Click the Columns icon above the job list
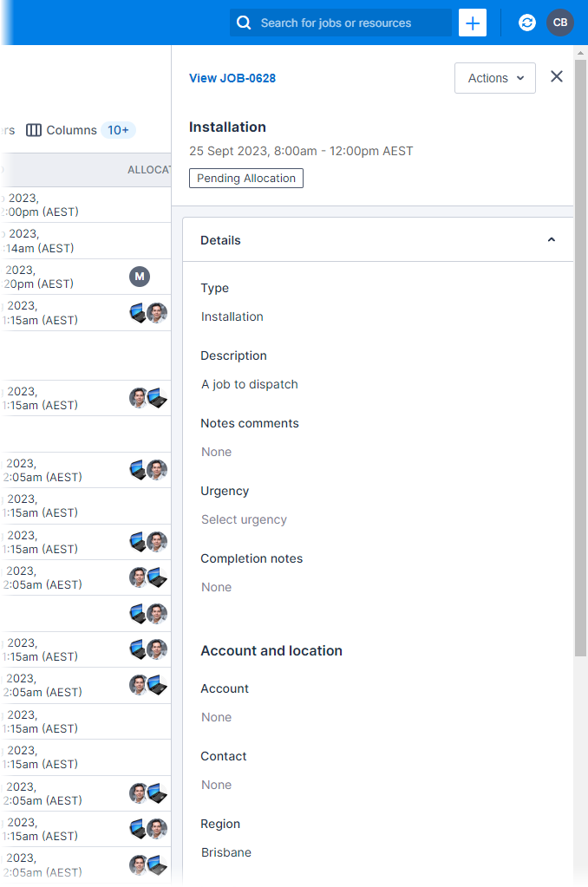Viewport: 588px width, 887px height. point(33,129)
